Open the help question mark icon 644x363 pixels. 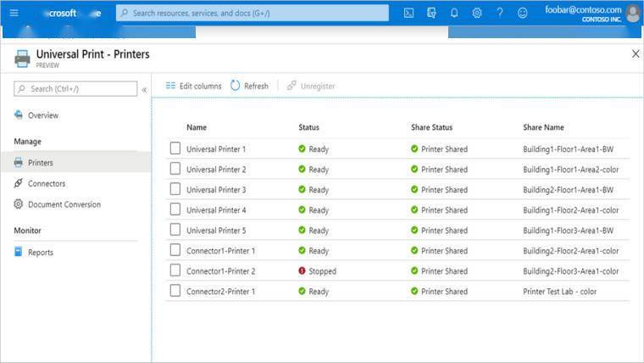tap(500, 13)
